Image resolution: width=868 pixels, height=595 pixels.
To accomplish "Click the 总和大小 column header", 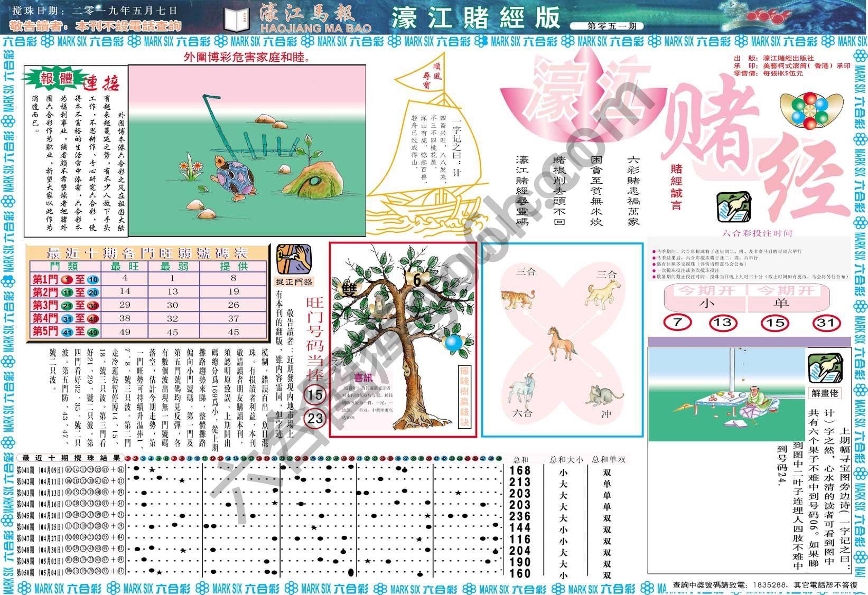I will click(566, 459).
